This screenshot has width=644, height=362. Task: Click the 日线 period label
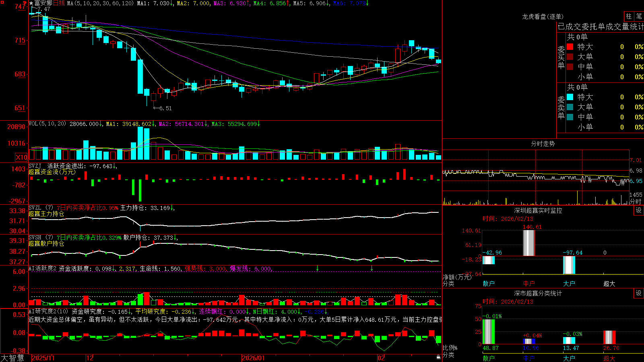[59, 3]
